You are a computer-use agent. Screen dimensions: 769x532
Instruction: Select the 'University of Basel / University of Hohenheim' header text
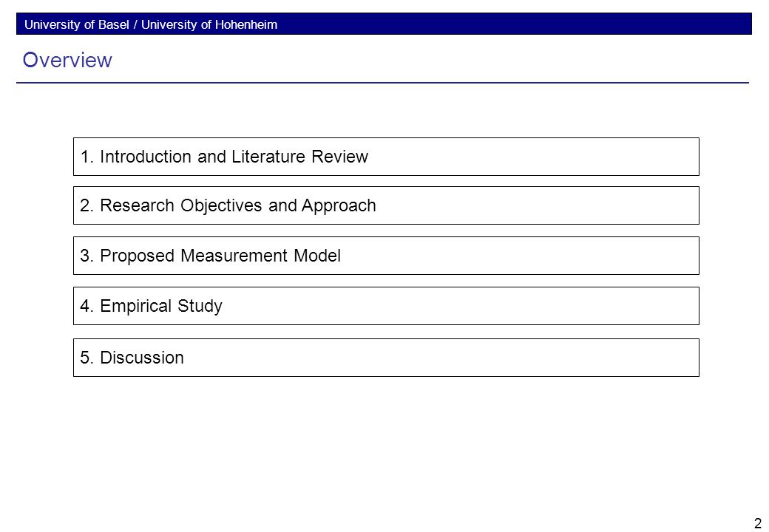tap(151, 24)
